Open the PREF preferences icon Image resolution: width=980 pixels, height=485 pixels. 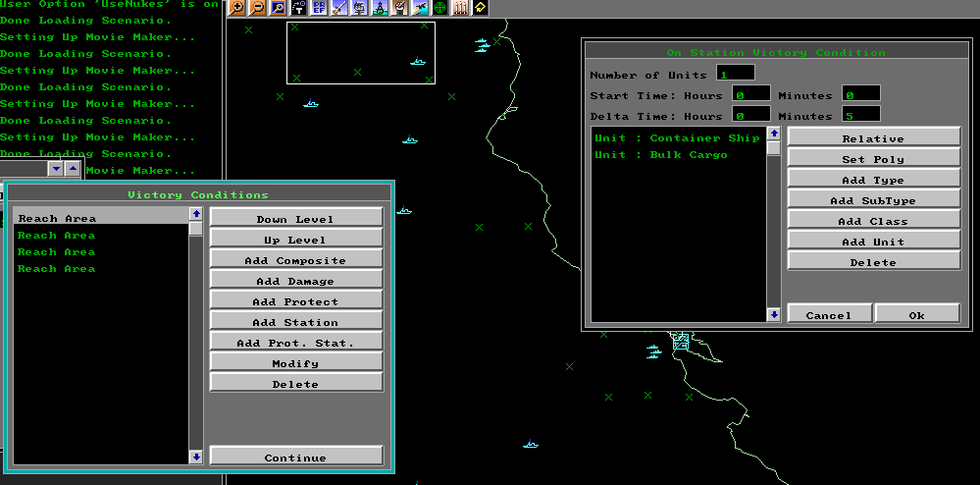click(x=318, y=8)
